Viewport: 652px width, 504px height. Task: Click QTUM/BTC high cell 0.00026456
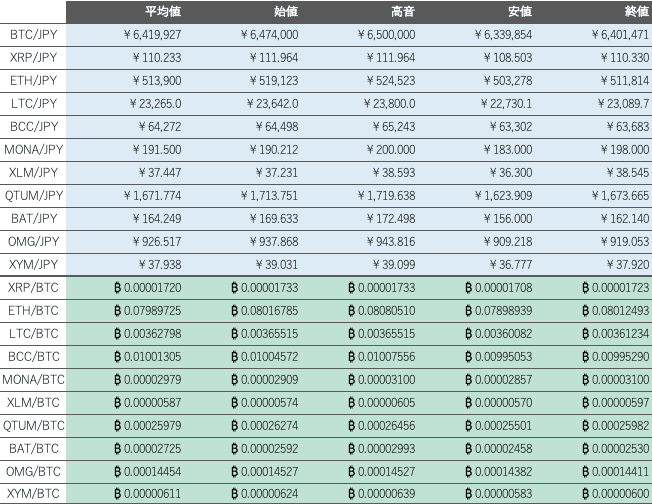382,425
